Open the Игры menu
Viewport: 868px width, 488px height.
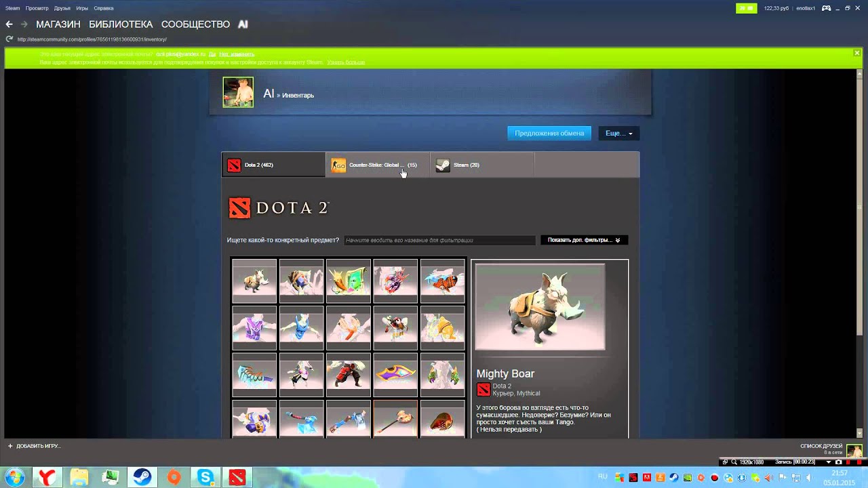(x=82, y=8)
